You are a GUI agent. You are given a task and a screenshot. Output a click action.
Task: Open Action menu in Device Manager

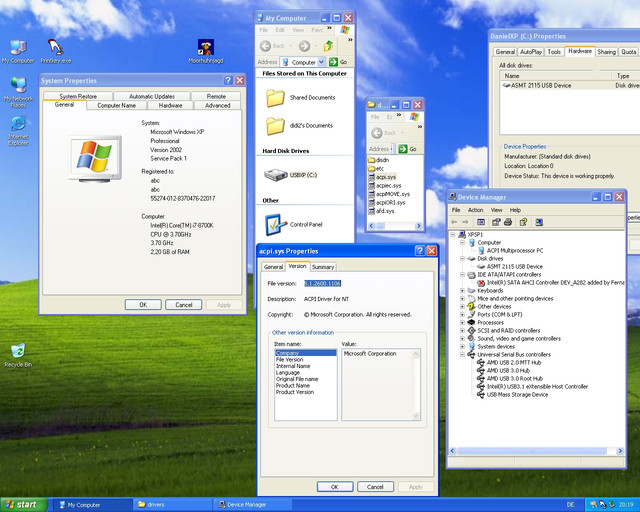(x=475, y=210)
